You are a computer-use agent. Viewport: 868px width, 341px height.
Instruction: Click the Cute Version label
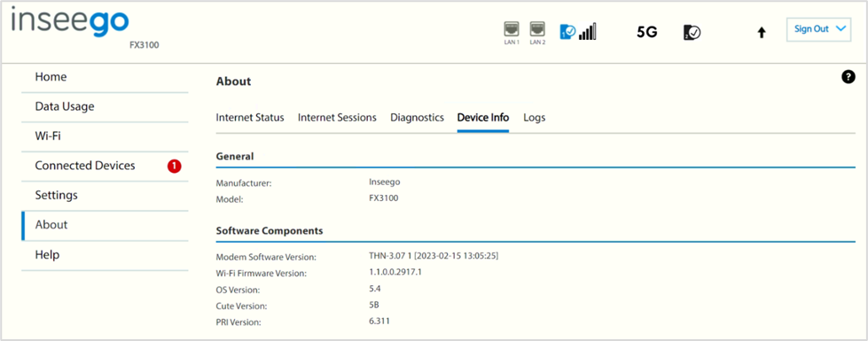point(240,306)
